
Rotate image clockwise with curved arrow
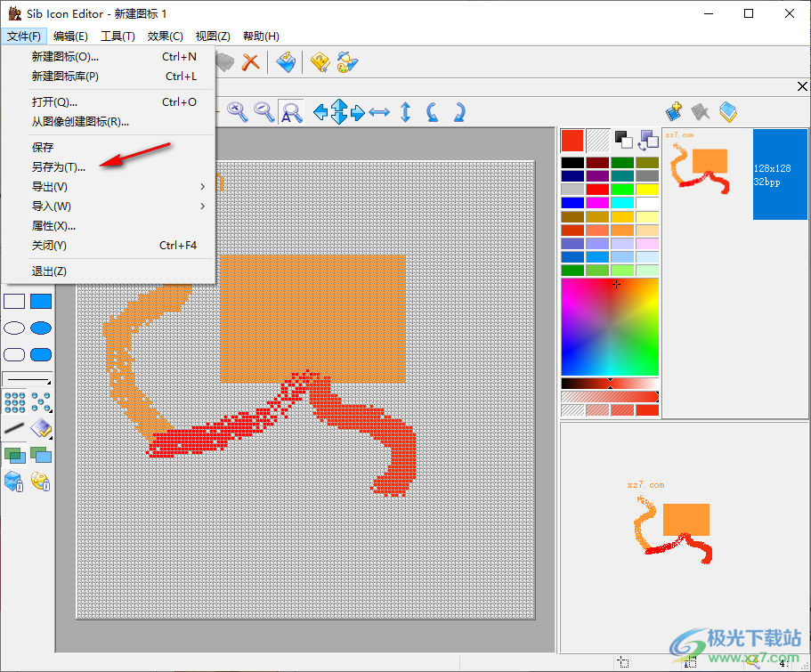pos(458,112)
